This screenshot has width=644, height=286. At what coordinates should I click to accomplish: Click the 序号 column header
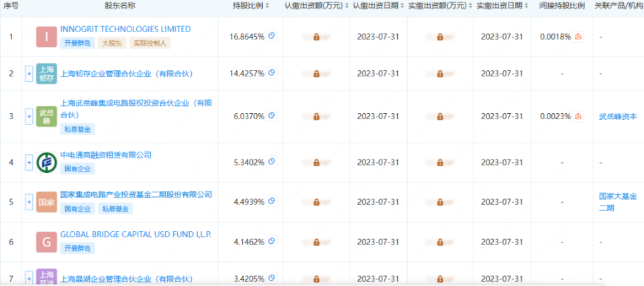tap(11, 6)
